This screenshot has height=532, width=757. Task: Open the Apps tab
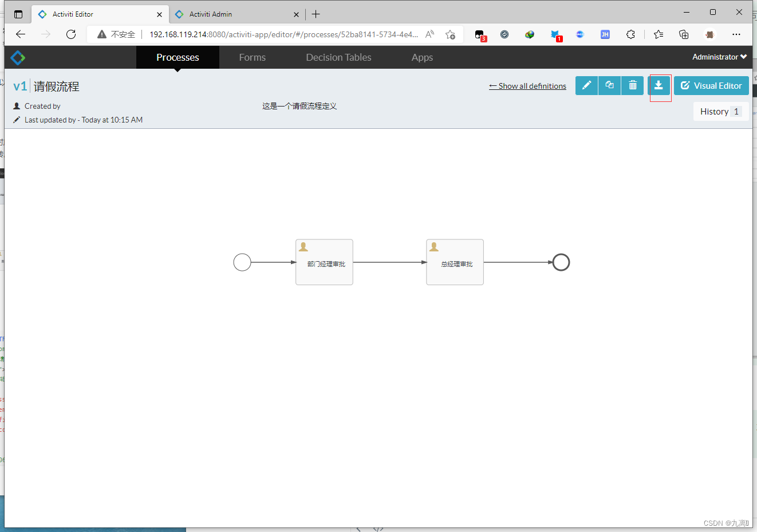422,57
